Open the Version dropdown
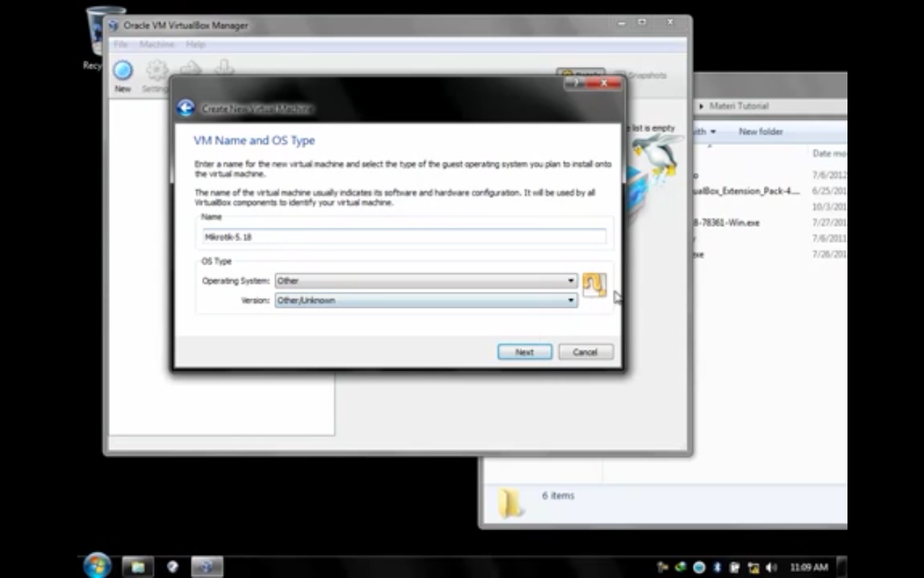This screenshot has height=578, width=924. point(426,300)
